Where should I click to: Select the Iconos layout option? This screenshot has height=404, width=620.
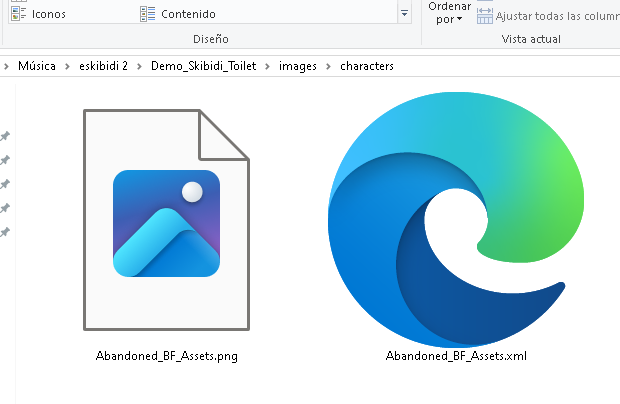[38, 14]
